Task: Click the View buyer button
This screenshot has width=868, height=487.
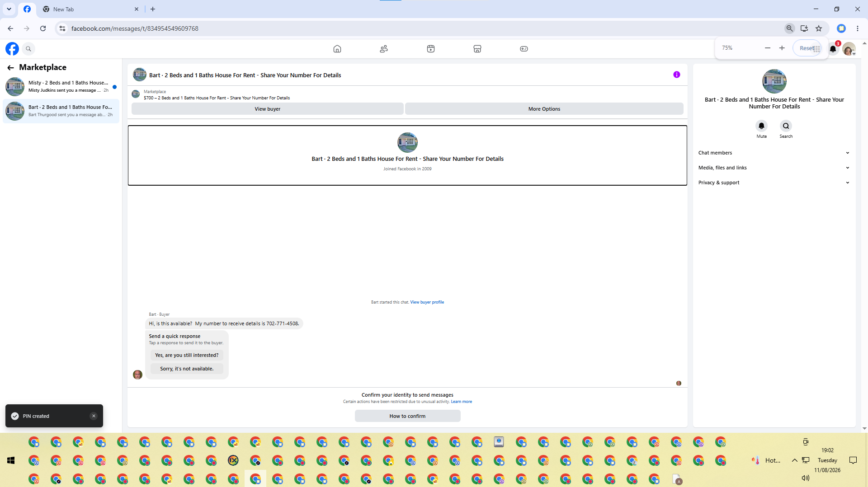Action: pos(268,109)
